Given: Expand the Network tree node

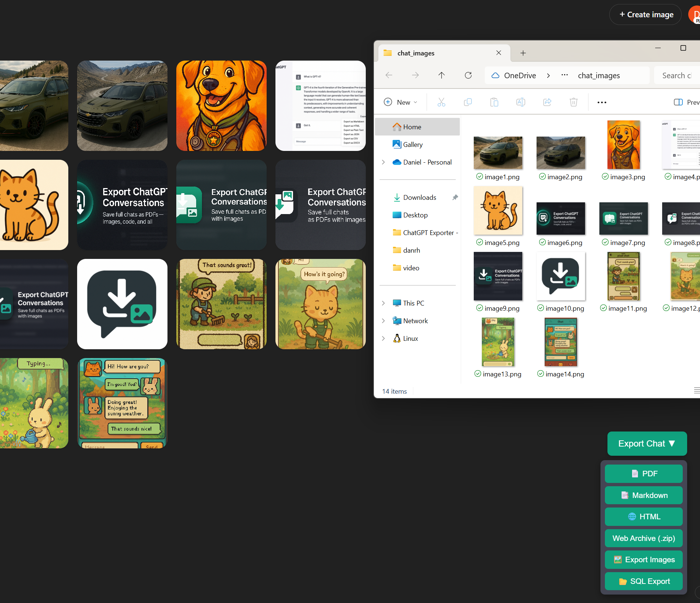Looking at the screenshot, I should point(383,321).
